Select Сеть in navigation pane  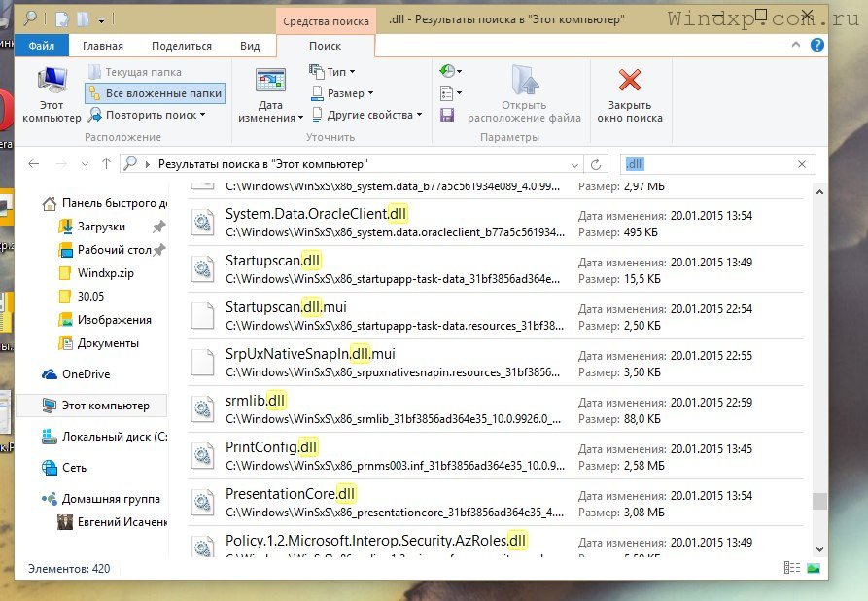64,468
